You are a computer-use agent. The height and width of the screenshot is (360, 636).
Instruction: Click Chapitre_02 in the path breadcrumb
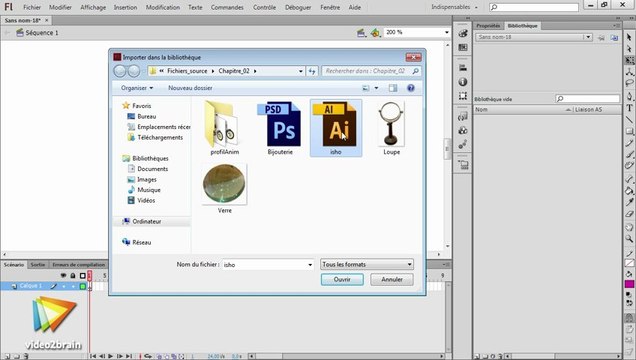234,71
